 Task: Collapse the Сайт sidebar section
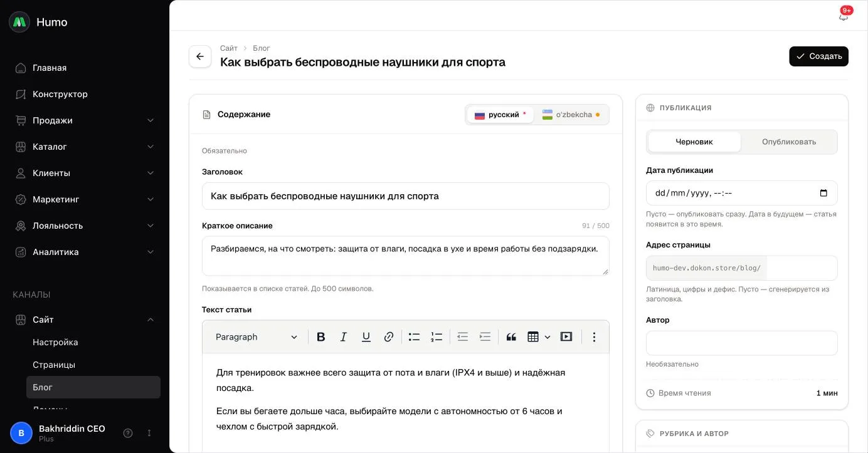85,320
